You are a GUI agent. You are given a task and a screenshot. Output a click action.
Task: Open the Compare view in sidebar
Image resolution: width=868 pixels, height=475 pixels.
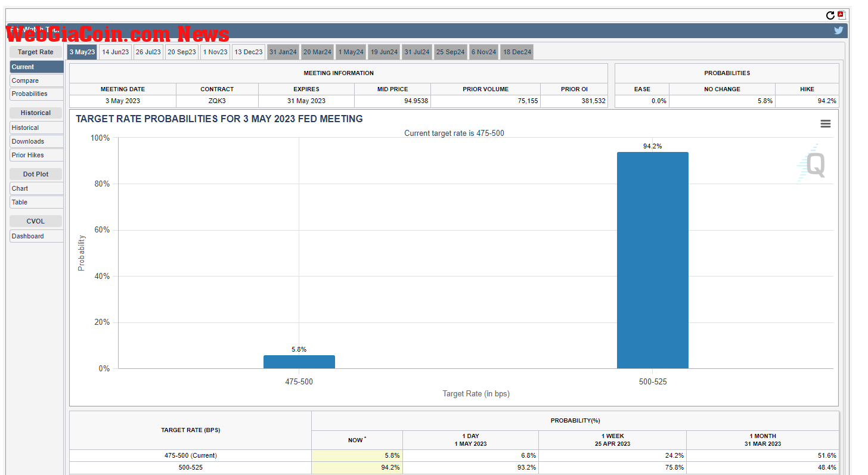pyautogui.click(x=36, y=80)
